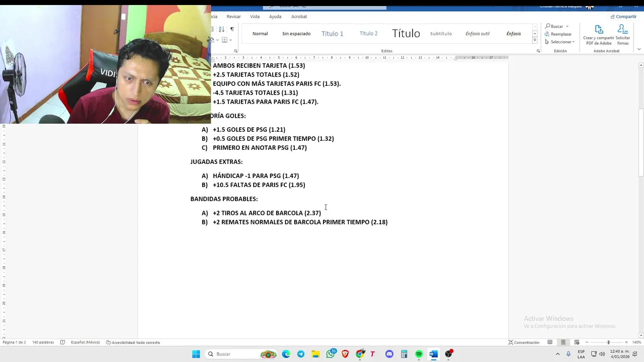Open the Ayuda tab
This screenshot has height=362, width=644.
coord(275,17)
